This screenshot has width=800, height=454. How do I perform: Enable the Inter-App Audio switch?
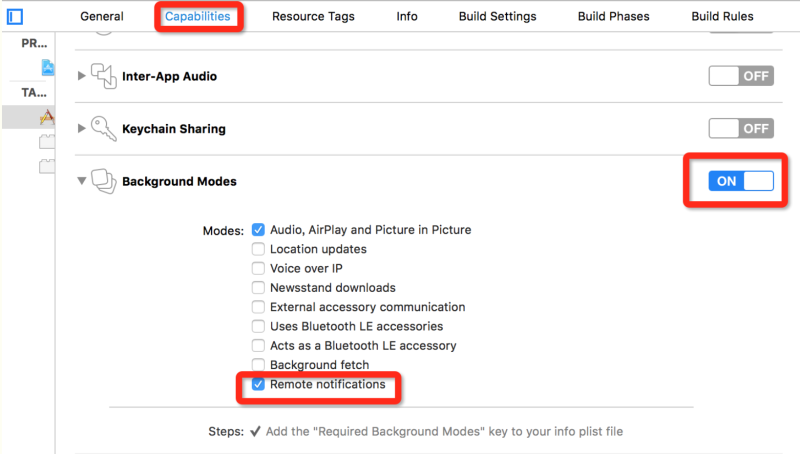[740, 76]
